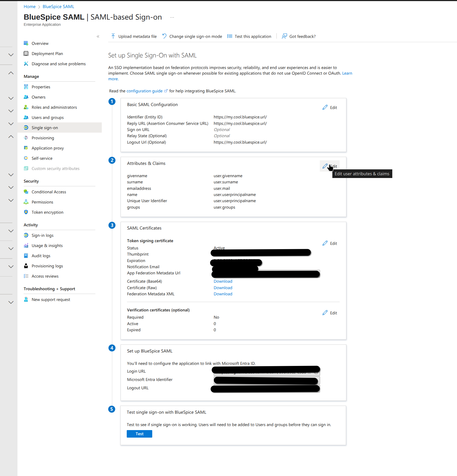Edit the Token signing certificate

click(x=330, y=243)
